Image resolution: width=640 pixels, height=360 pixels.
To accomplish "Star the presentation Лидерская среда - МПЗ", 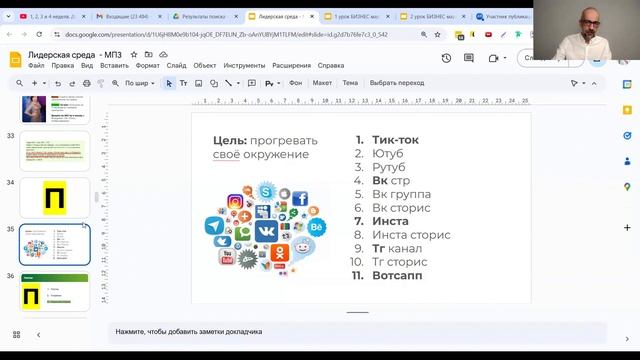I will (134, 54).
